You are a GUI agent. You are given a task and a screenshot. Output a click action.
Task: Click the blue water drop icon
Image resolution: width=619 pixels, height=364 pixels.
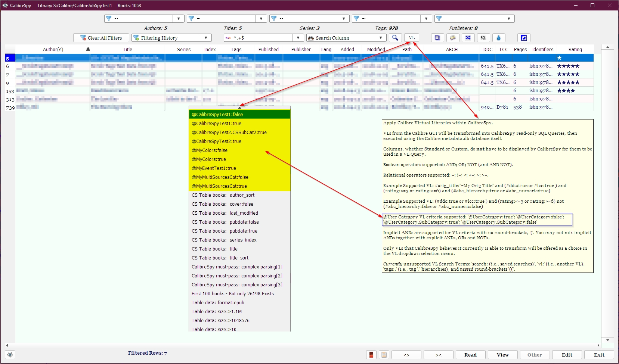tap(499, 38)
